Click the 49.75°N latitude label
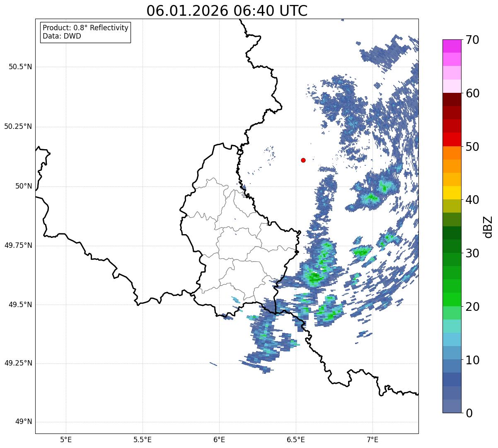The width and height of the screenshot is (498, 448). pos(18,245)
